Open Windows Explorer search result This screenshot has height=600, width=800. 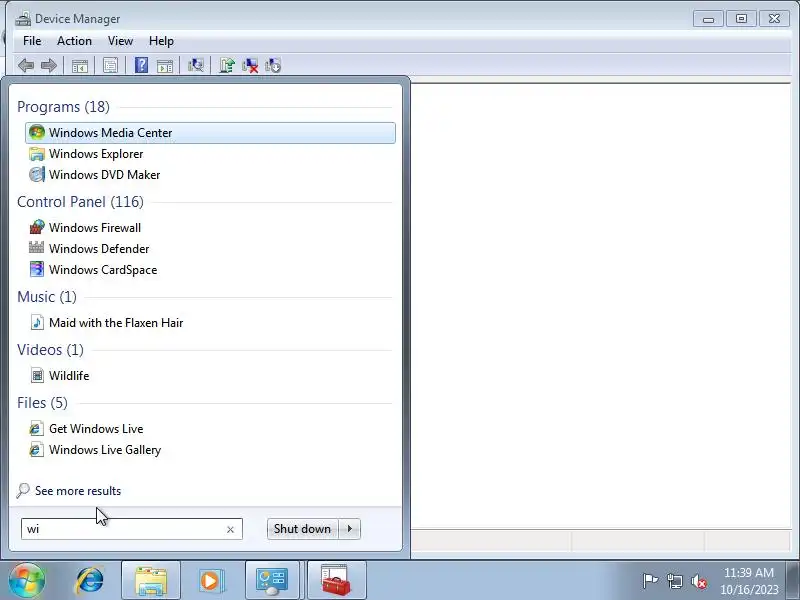[210, 154]
